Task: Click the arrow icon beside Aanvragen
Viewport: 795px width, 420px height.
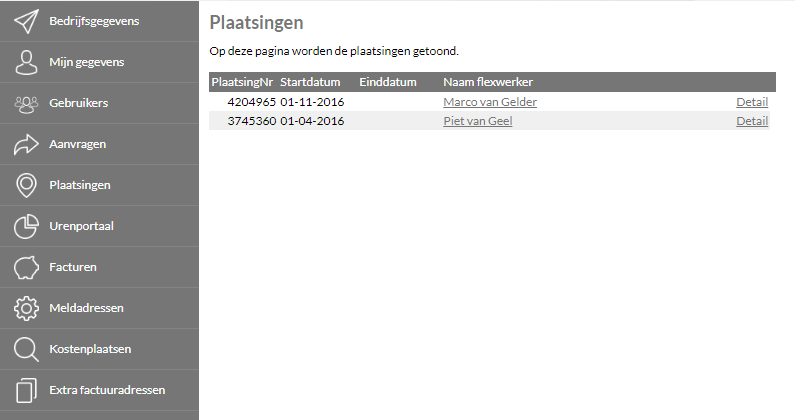Action: pyautogui.click(x=26, y=145)
